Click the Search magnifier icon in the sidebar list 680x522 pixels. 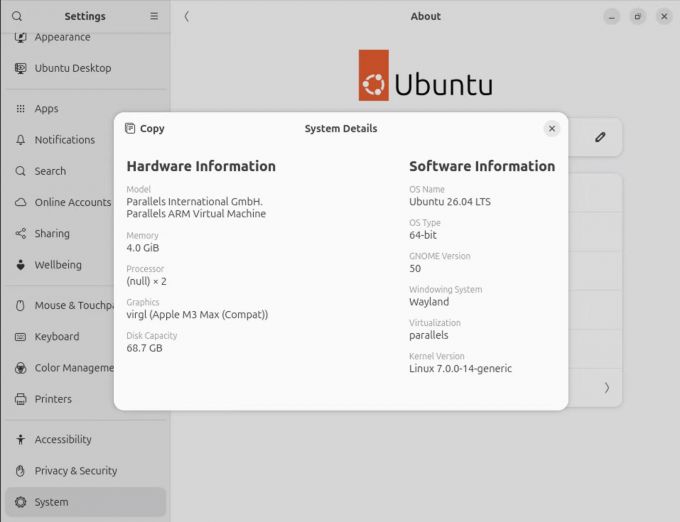[20, 171]
